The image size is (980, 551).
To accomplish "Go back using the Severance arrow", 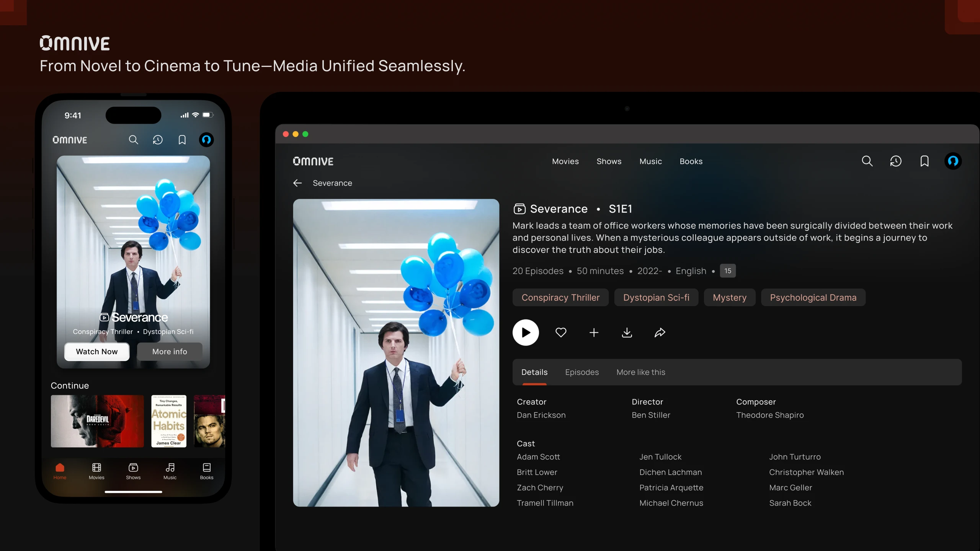I will [297, 183].
